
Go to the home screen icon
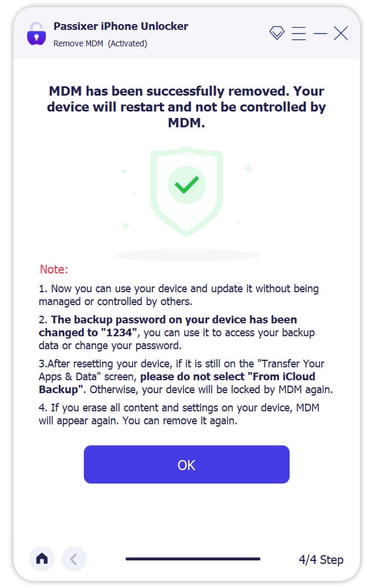point(42,559)
